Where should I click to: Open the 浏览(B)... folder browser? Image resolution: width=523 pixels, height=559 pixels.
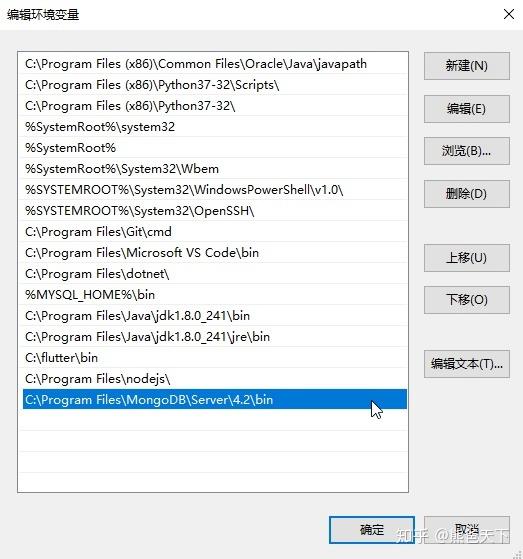[467, 151]
